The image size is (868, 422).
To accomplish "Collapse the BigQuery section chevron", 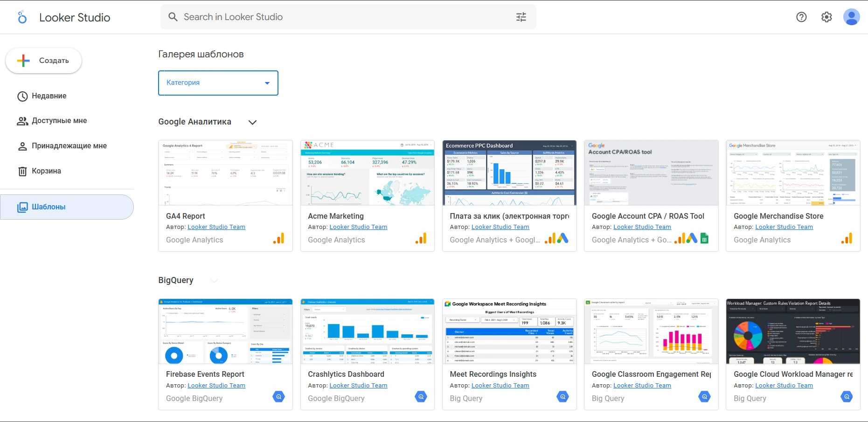I will (214, 280).
